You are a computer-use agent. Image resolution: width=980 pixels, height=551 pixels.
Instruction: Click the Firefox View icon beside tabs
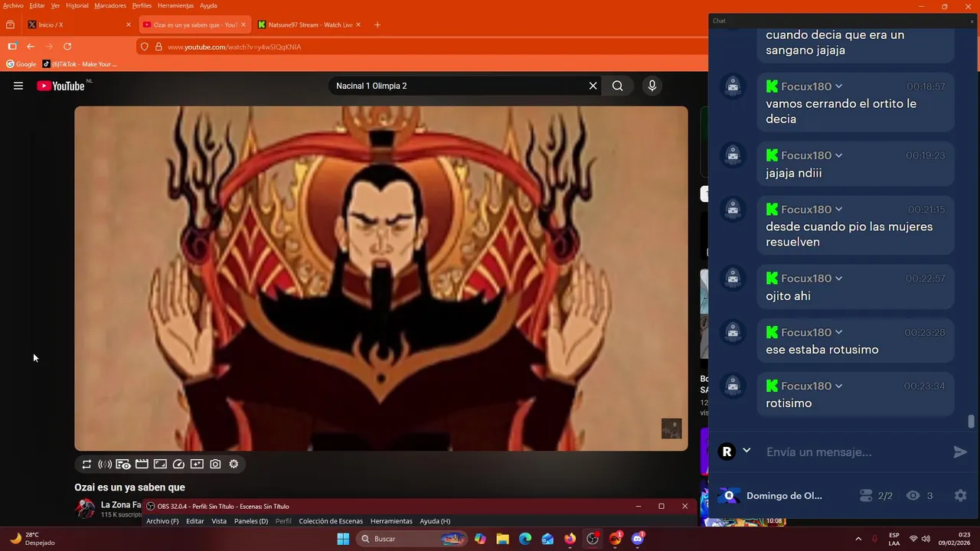click(10, 24)
